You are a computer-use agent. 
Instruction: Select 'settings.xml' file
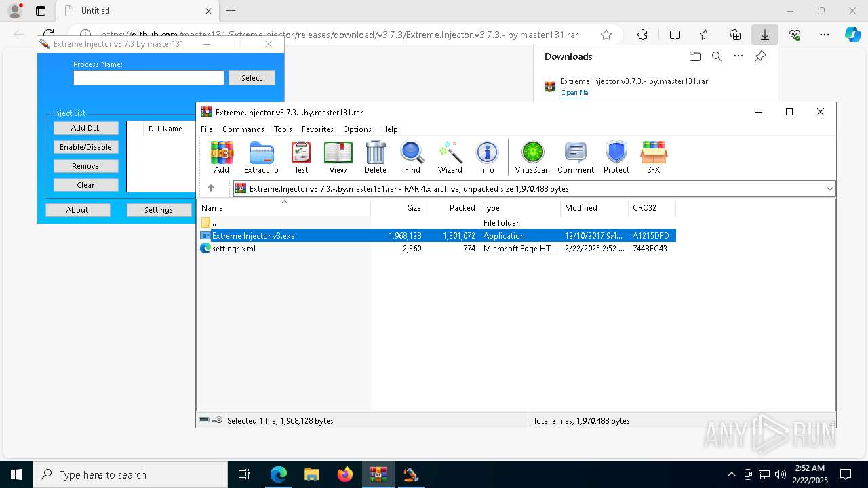(x=437, y=248)
